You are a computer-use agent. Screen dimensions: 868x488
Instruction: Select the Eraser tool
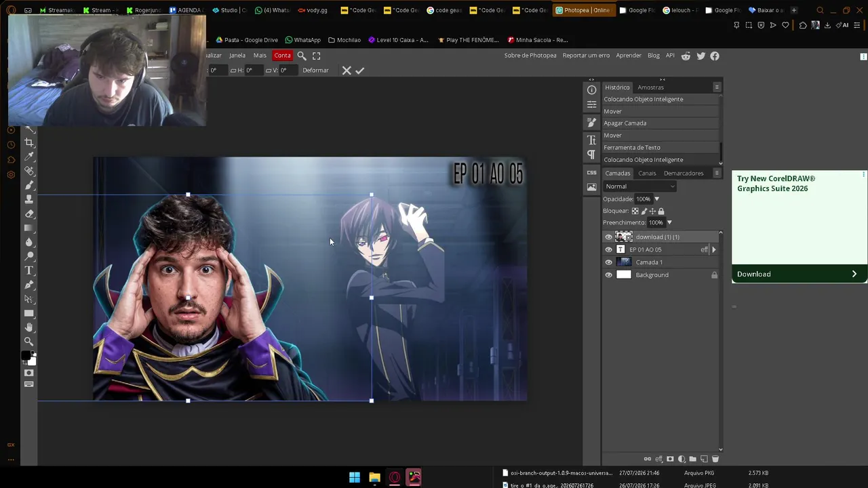[x=29, y=213]
